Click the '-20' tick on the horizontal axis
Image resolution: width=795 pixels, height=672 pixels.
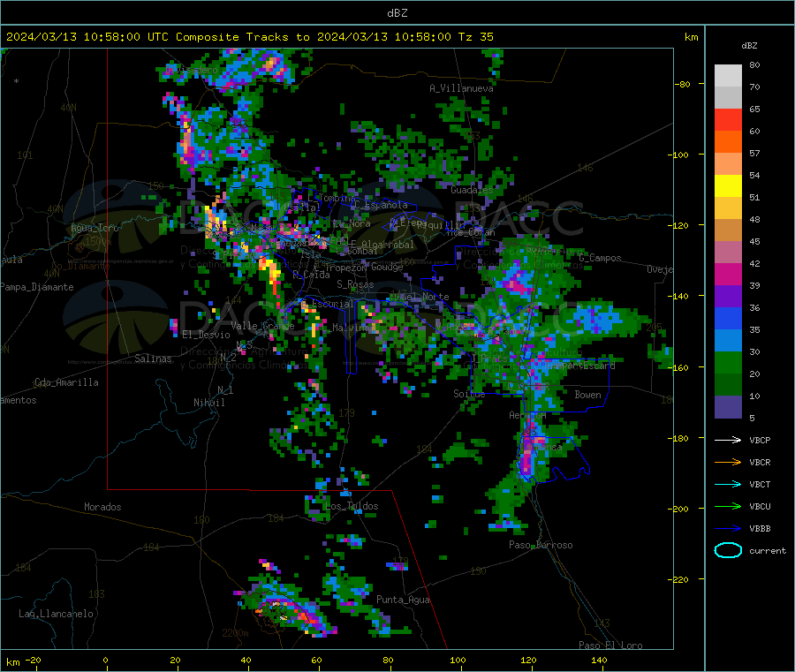click(33, 660)
